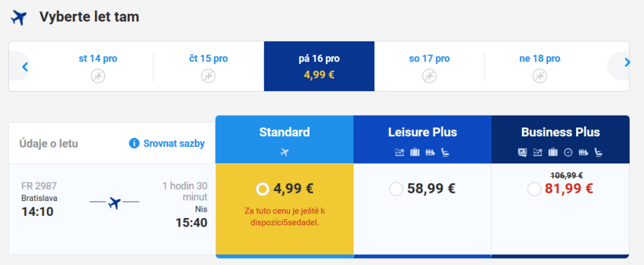This screenshot has height=265, width=644.
Task: Click the no-flight icon under ne 18 pro
Action: (540, 76)
